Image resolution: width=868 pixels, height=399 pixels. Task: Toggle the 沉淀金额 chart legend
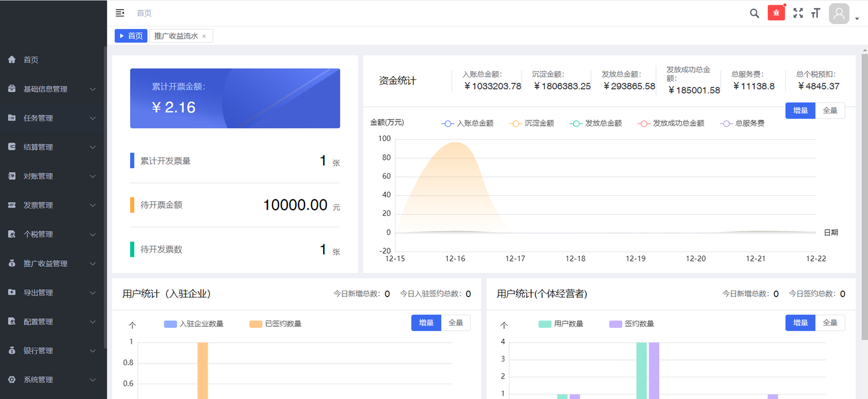[x=539, y=123]
